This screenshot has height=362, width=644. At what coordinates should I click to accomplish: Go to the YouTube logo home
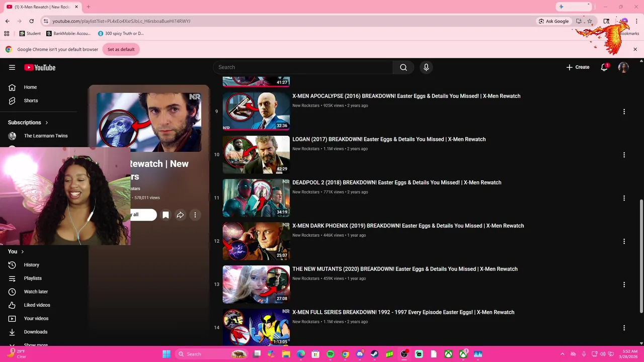coord(40,67)
